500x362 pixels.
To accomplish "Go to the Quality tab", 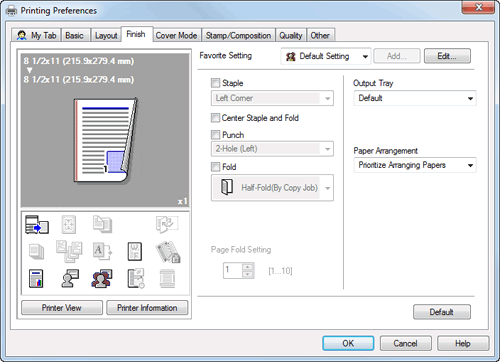I will click(x=291, y=35).
